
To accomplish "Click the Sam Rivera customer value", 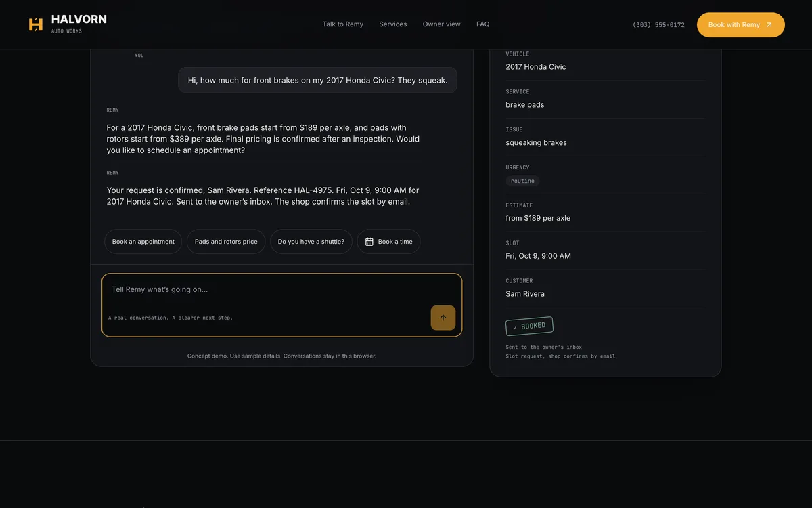I will coord(525,294).
